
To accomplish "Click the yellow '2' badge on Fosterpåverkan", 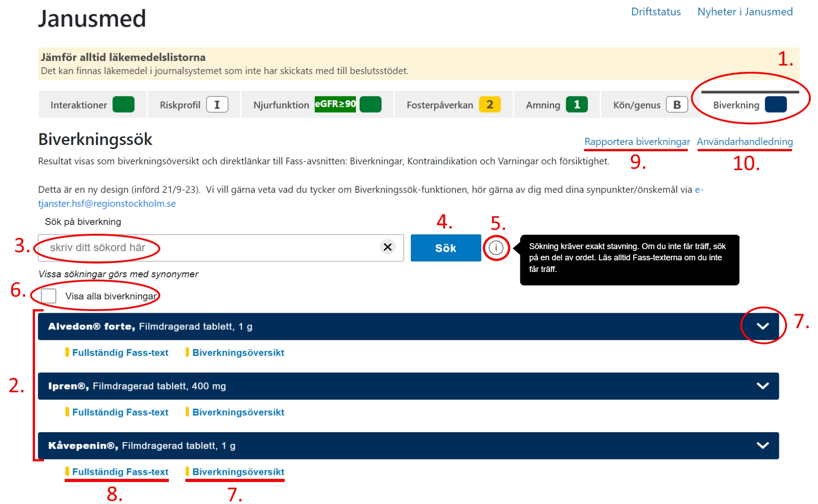I will [x=491, y=104].
